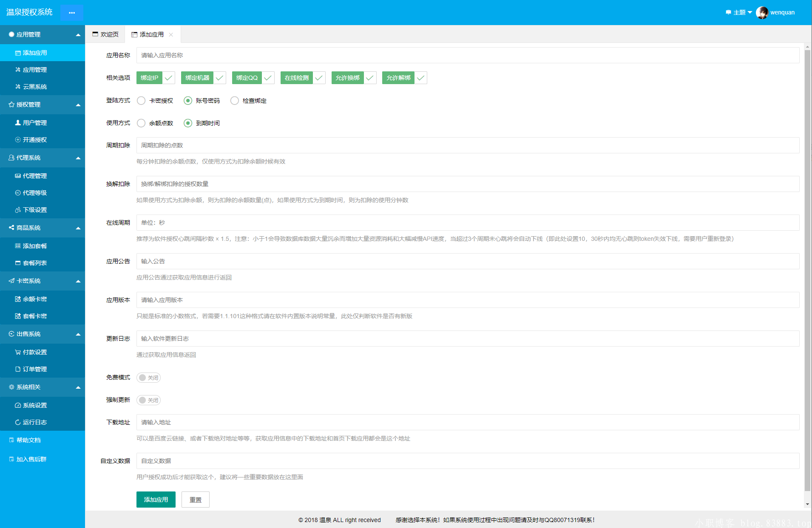Open 用户管理 user icon in sidebar
The image size is (812, 528).
pyautogui.click(x=18, y=123)
